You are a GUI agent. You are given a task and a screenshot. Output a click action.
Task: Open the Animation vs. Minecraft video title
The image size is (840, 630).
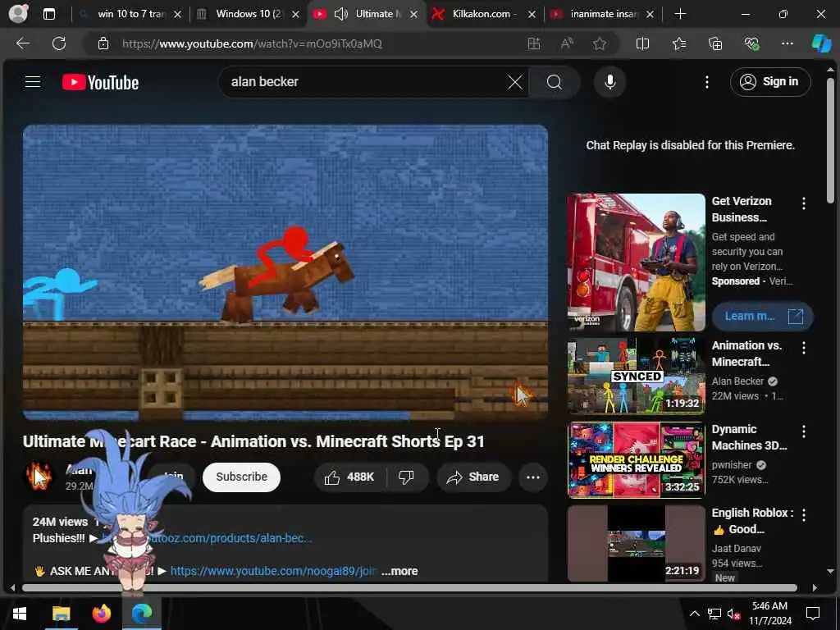pos(746,354)
